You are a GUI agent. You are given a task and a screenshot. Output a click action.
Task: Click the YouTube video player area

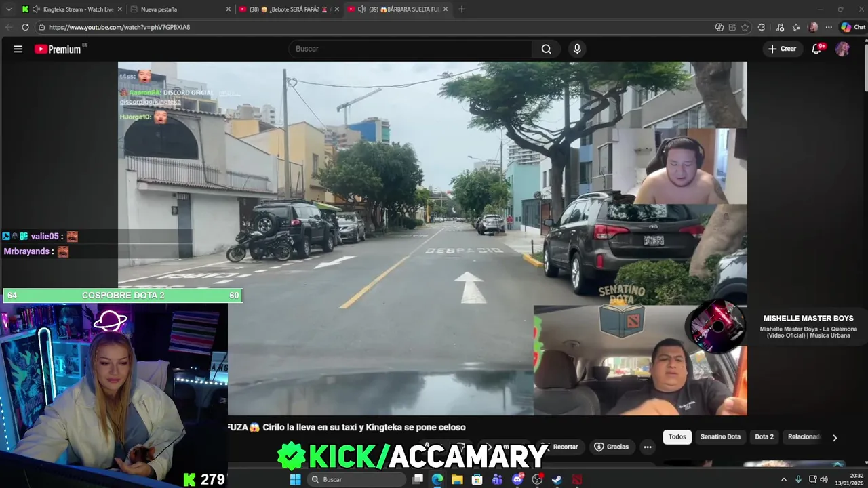pyautogui.click(x=433, y=239)
